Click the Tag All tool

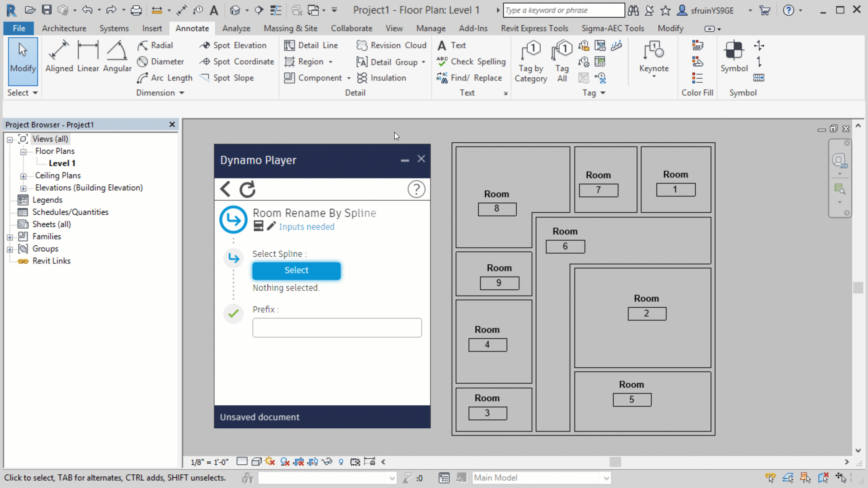pyautogui.click(x=562, y=61)
